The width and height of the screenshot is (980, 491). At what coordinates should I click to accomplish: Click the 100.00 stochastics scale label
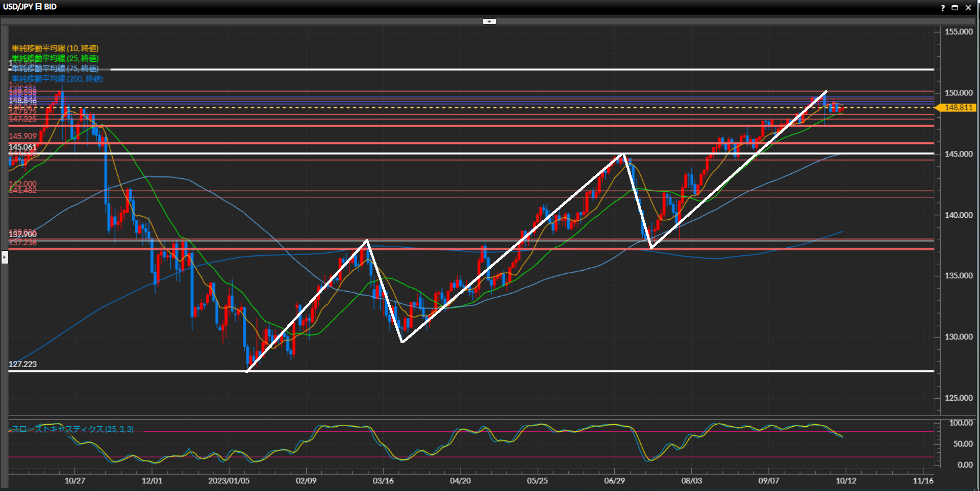coord(961,423)
